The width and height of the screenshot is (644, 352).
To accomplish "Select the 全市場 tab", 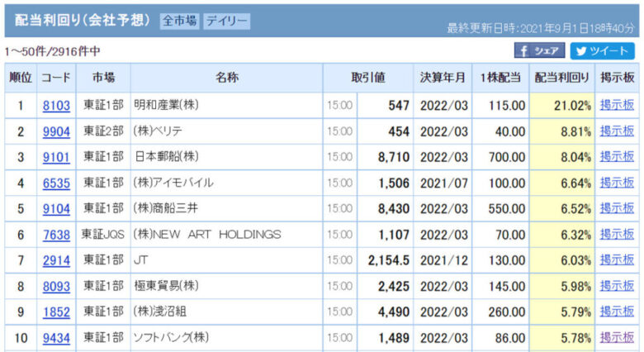I will 179,21.
